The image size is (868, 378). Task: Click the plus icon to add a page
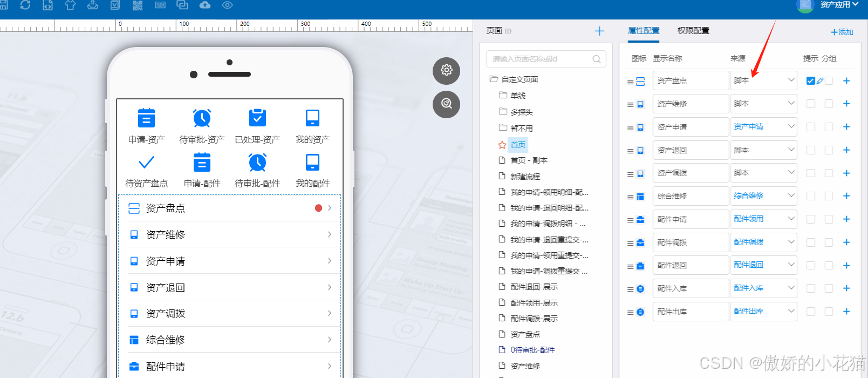coord(599,31)
